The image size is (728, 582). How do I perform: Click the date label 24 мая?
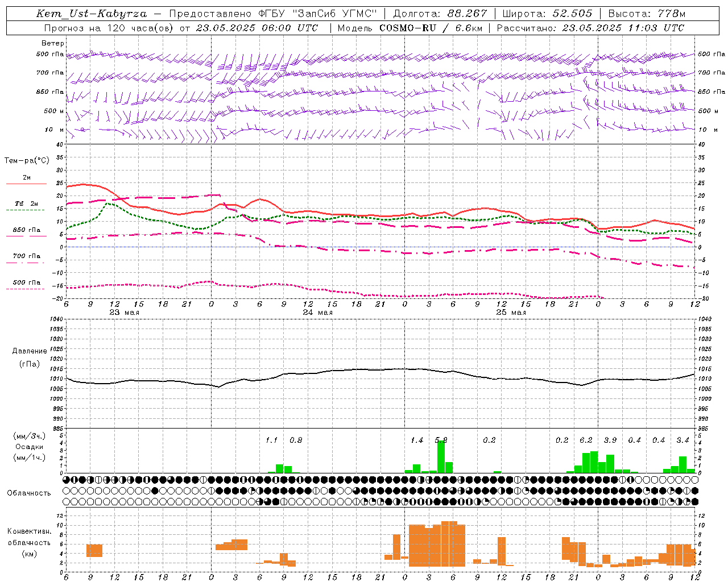(317, 313)
